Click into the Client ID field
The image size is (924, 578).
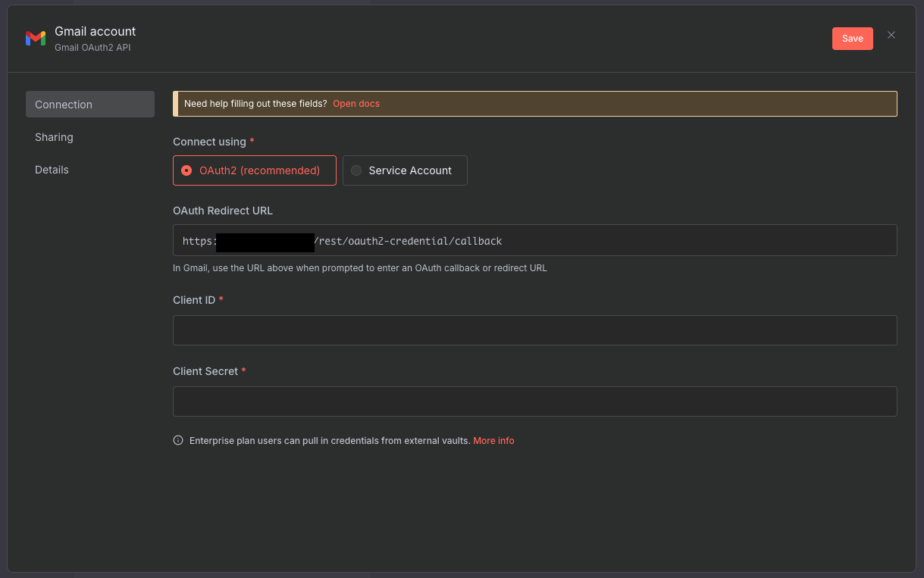[534, 330]
